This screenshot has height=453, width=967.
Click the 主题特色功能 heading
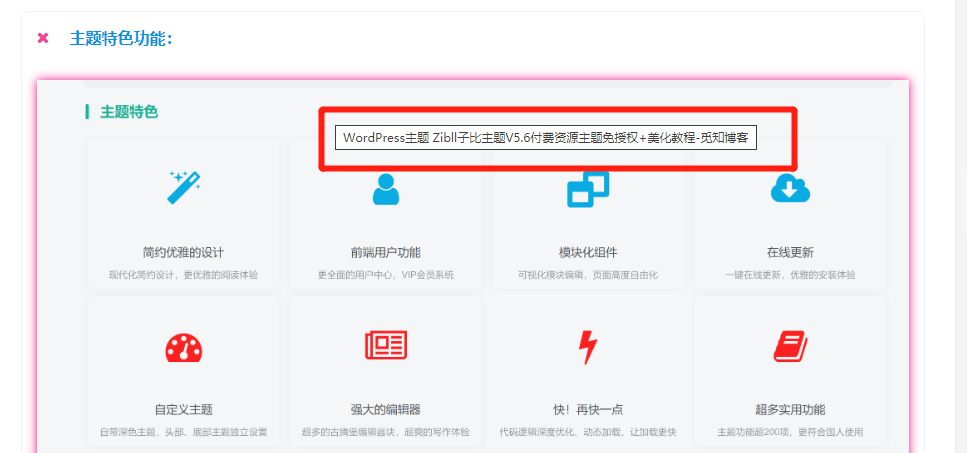point(121,38)
